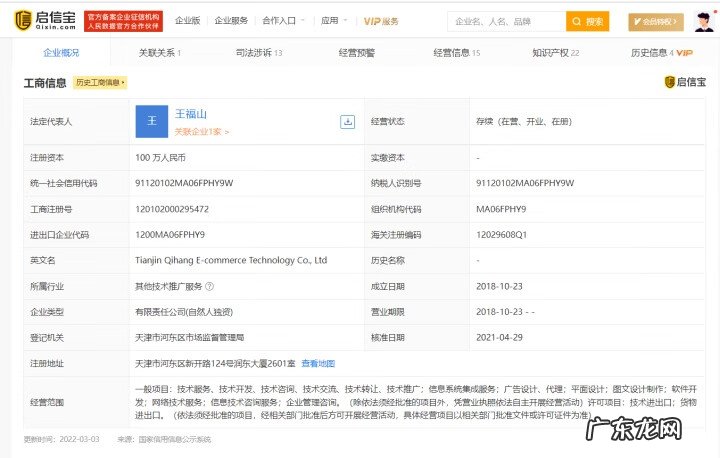Open the 历史工商信息 expander
This screenshot has height=458, width=720.
100,83
